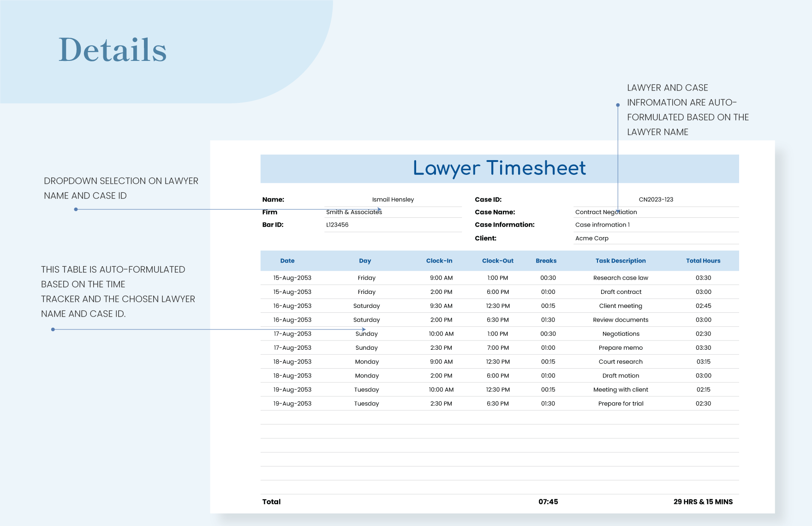
Task: Click the Bar ID value L123456
Action: click(337, 225)
